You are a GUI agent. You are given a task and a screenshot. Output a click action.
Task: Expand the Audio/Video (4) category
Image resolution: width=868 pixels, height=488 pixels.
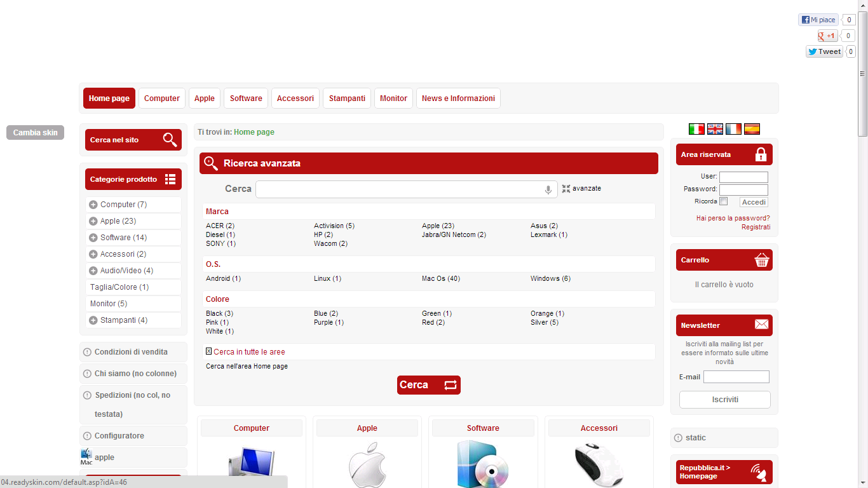click(x=93, y=271)
